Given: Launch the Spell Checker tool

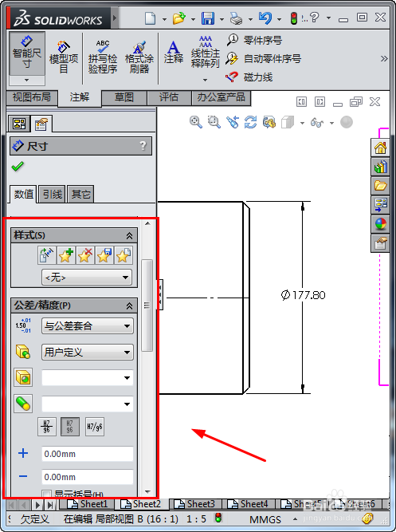Looking at the screenshot, I should click(x=103, y=57).
